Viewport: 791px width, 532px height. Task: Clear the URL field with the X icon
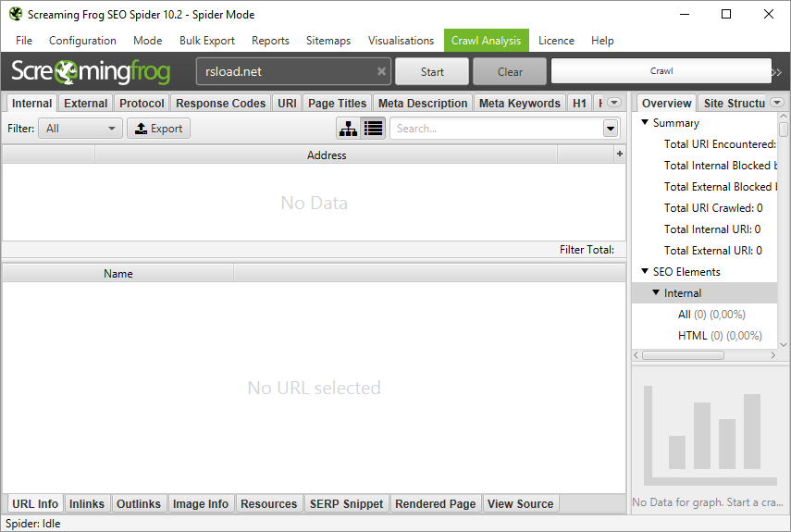pos(381,71)
